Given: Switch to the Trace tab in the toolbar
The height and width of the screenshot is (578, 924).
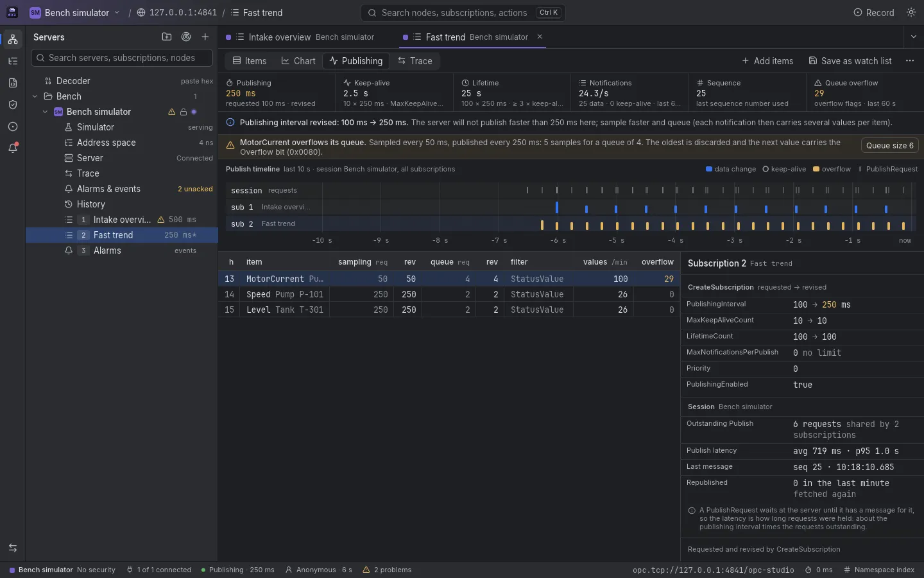Looking at the screenshot, I should pos(415,61).
